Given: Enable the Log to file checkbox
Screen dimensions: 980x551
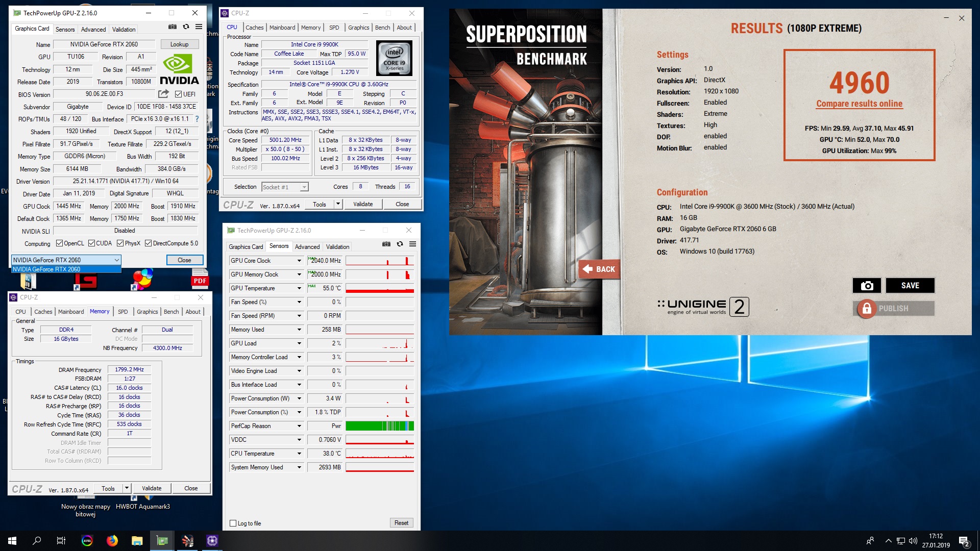Looking at the screenshot, I should [233, 523].
